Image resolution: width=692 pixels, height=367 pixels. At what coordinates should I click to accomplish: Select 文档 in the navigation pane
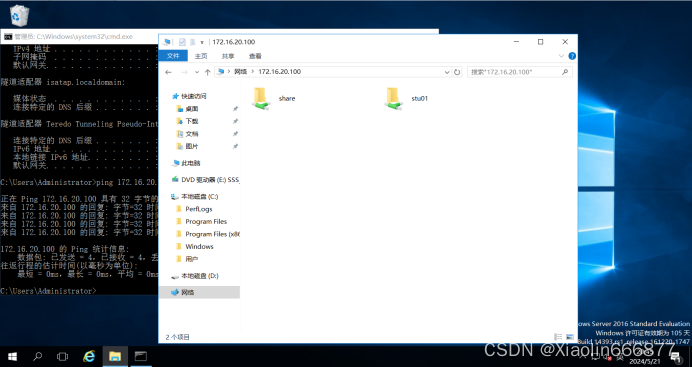[192, 134]
